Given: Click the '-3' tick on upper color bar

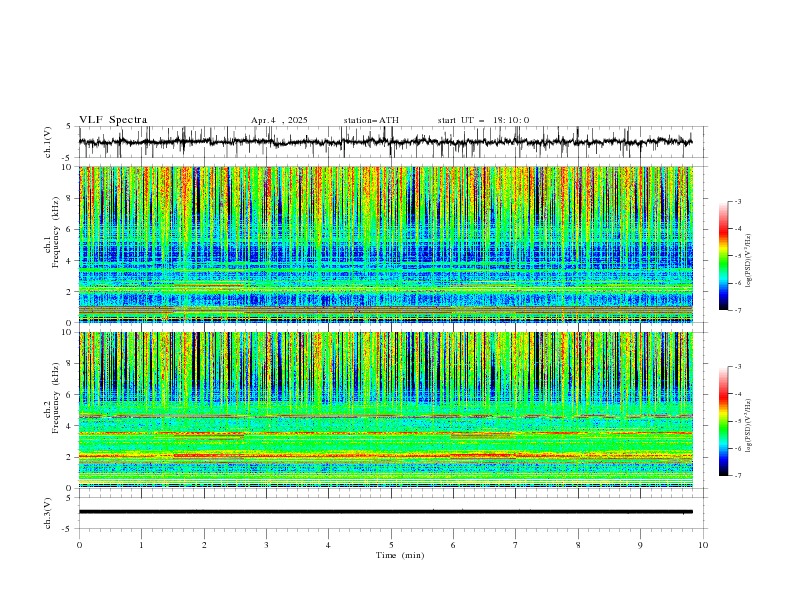Looking at the screenshot, I should pos(737,201).
